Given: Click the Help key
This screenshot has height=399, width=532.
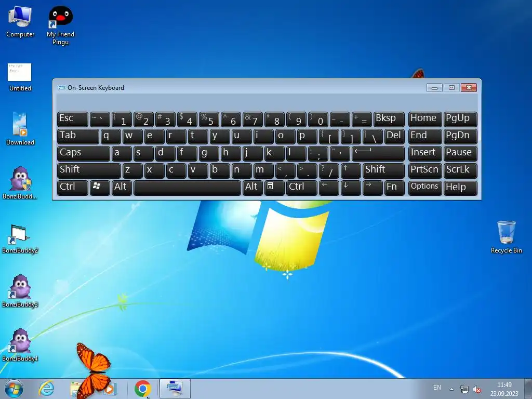Looking at the screenshot, I should pos(460,188).
